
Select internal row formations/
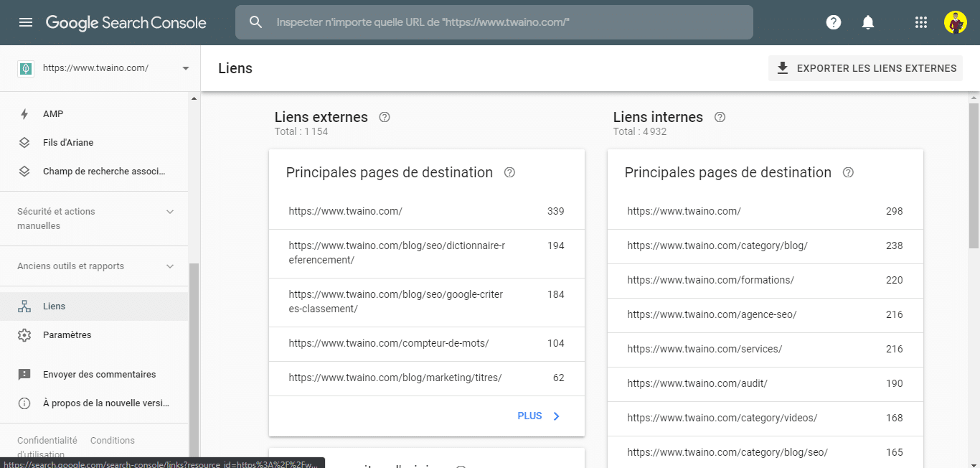click(765, 281)
